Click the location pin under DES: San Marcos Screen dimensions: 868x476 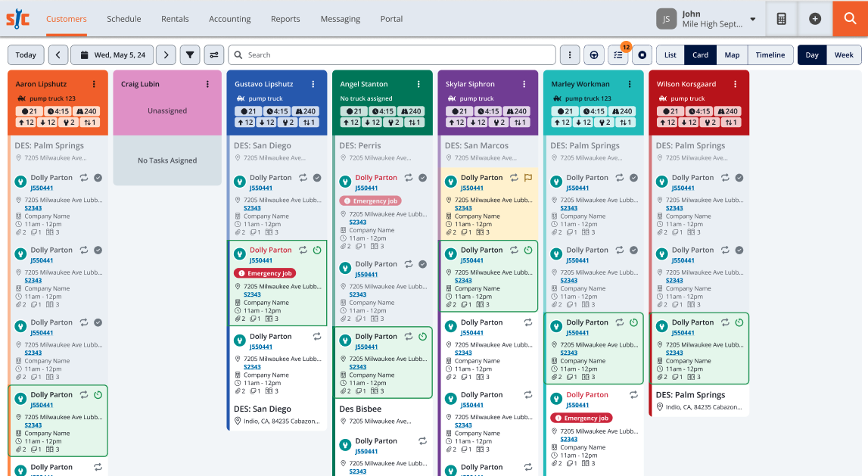click(449, 157)
